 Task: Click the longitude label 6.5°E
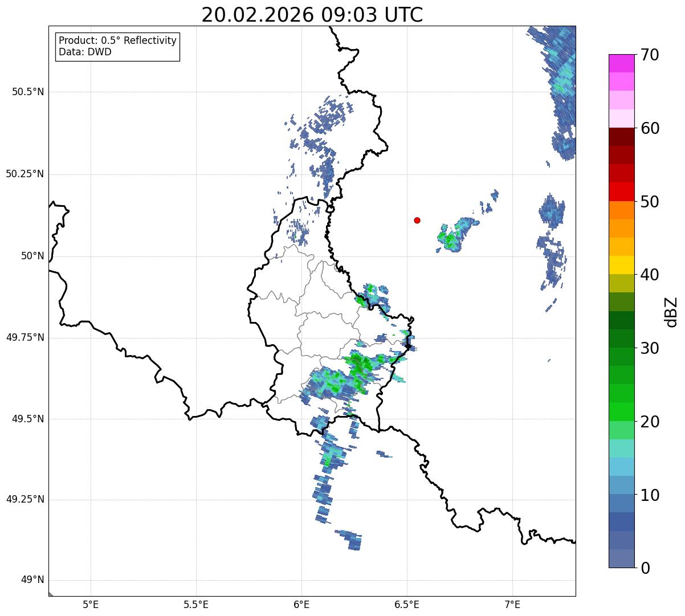[x=407, y=605]
